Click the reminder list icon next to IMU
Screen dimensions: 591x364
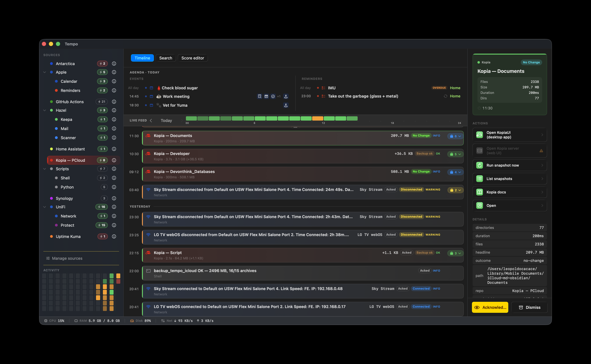(323, 88)
